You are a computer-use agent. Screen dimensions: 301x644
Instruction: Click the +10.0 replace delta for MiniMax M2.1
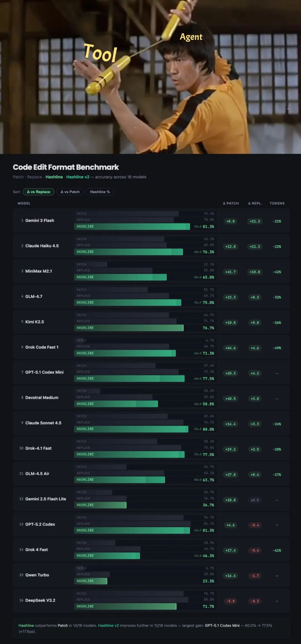pyautogui.click(x=255, y=272)
